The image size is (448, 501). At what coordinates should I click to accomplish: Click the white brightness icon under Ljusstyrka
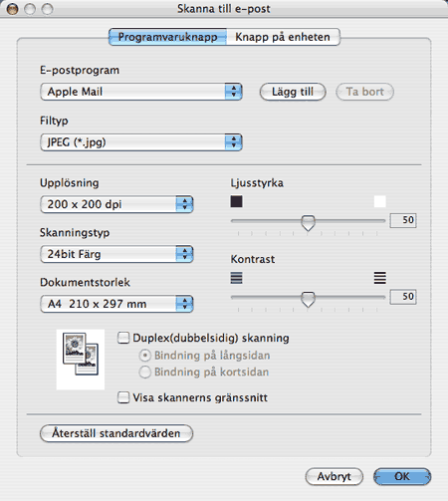(x=379, y=201)
